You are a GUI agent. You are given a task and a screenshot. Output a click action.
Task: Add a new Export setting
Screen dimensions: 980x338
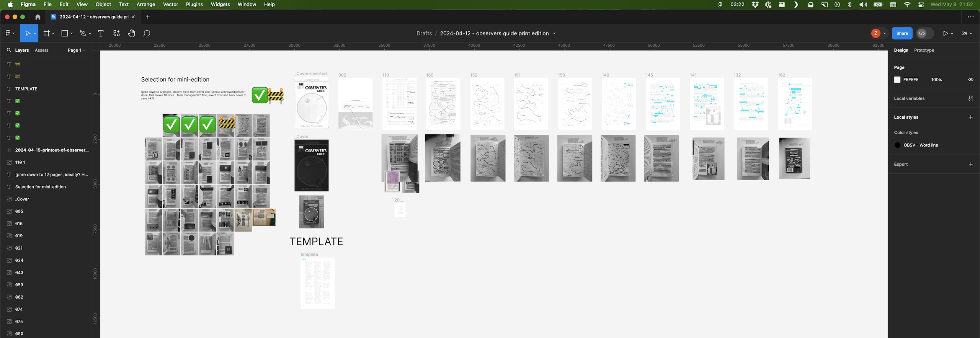point(970,164)
